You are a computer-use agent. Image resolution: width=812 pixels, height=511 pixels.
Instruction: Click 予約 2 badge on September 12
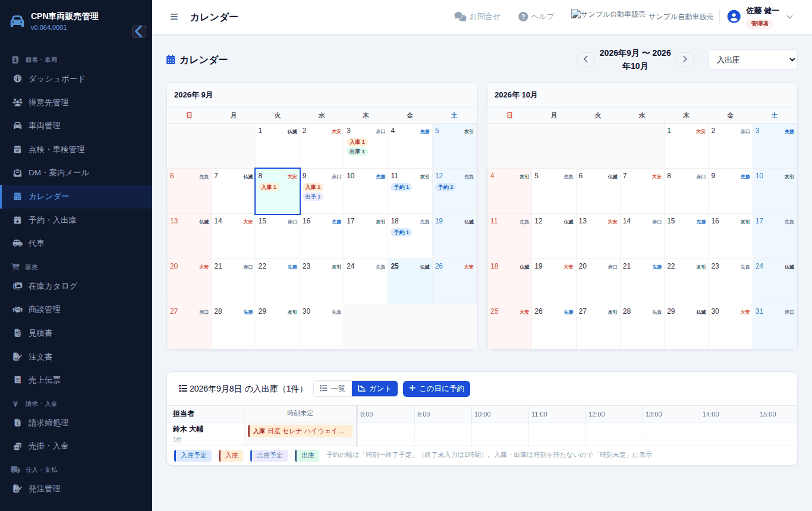[446, 187]
